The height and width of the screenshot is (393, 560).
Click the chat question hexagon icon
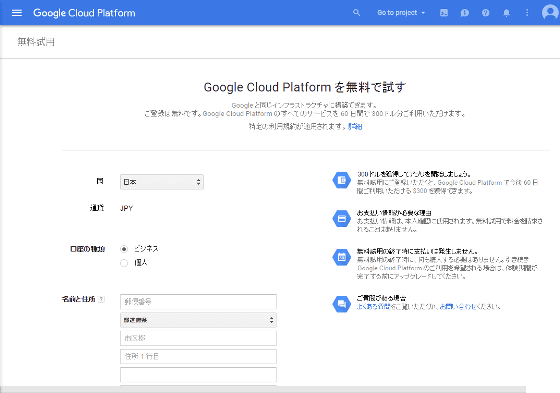click(x=342, y=304)
